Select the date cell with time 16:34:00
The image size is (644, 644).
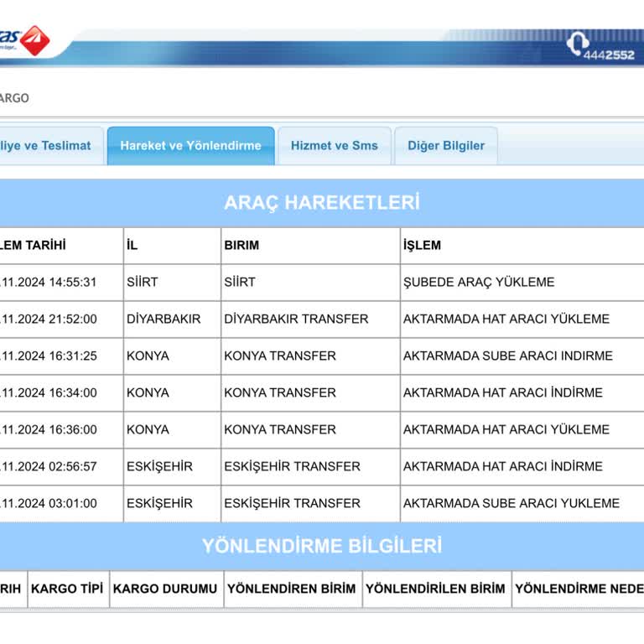pyautogui.click(x=61, y=393)
